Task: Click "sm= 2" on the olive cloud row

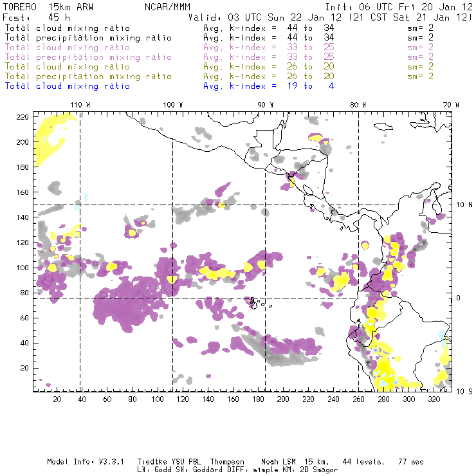Action: tap(421, 66)
